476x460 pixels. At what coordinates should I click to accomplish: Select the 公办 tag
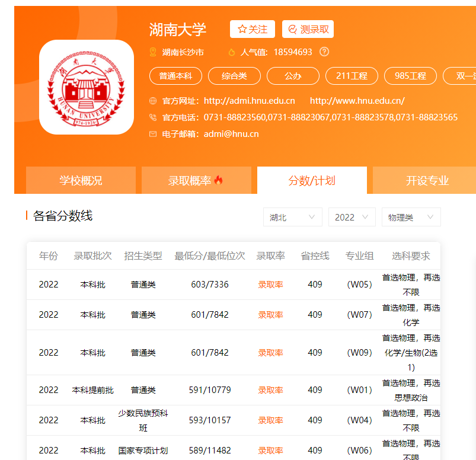point(293,76)
